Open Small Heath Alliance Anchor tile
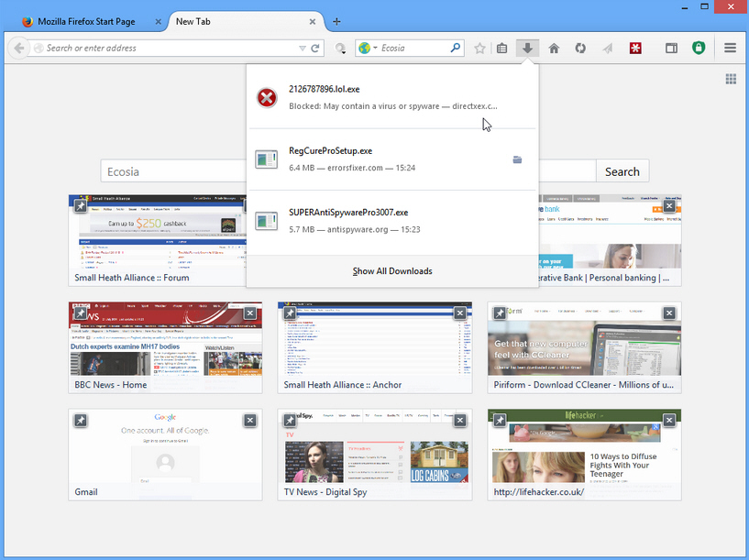The width and height of the screenshot is (749, 560). [x=374, y=347]
